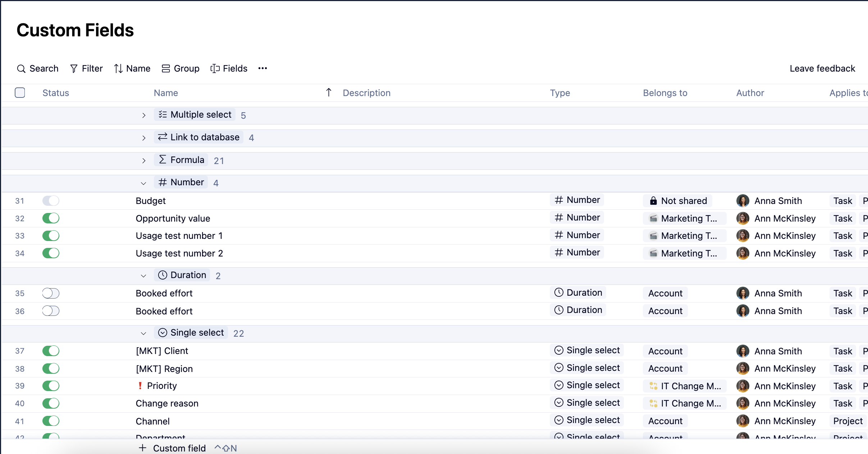Viewport: 868px width, 454px height.
Task: Click the Author column header
Action: (750, 93)
